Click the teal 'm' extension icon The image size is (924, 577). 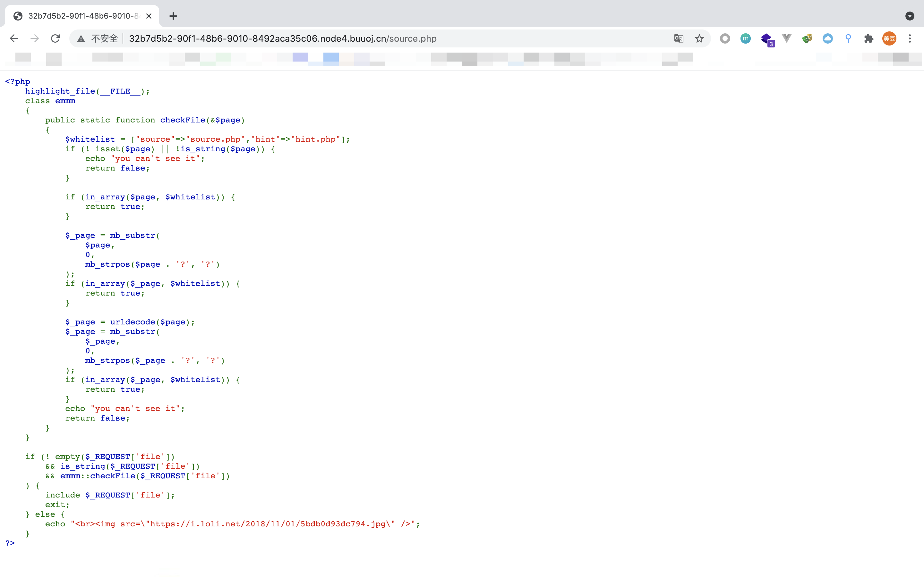coord(745,38)
